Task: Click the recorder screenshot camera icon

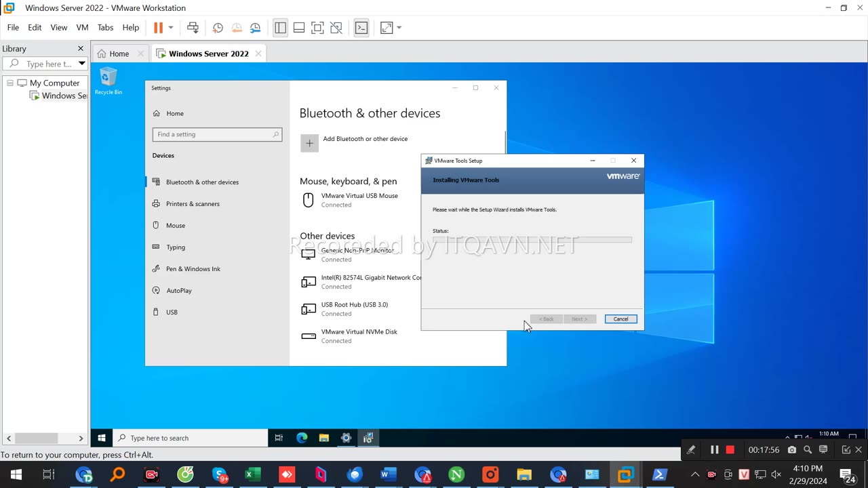Action: tap(792, 449)
